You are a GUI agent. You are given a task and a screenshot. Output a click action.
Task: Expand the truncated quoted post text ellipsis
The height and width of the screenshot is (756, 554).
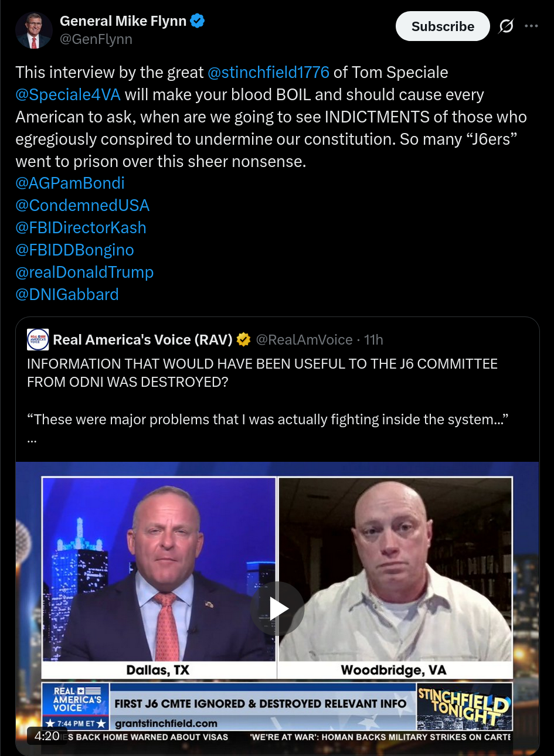[x=32, y=438]
